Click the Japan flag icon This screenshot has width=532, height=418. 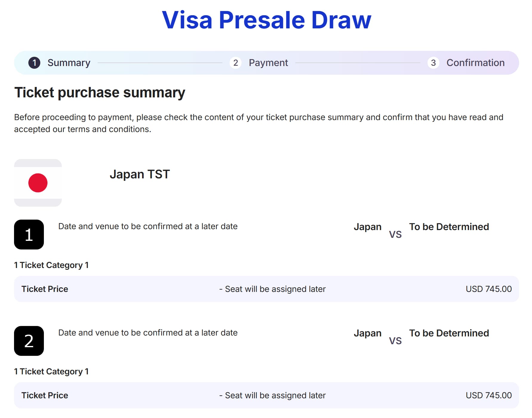[x=38, y=183]
